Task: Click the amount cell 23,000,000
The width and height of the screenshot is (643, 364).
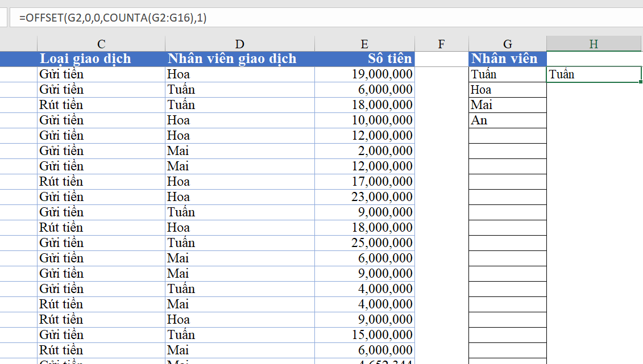Action: pos(364,197)
